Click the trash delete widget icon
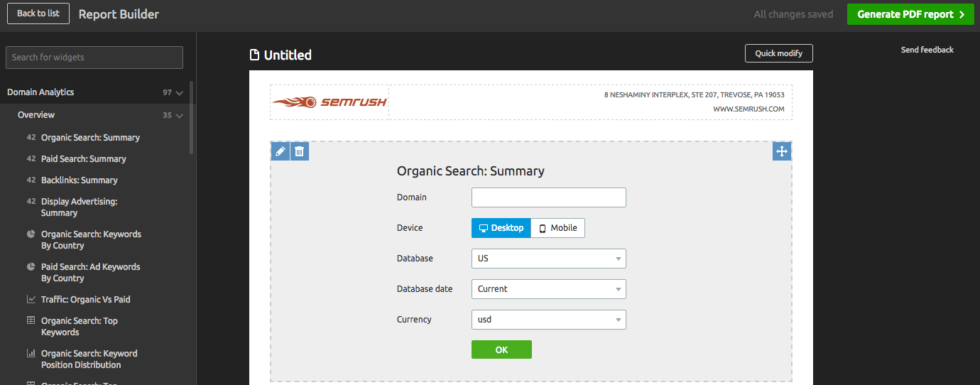 [300, 151]
